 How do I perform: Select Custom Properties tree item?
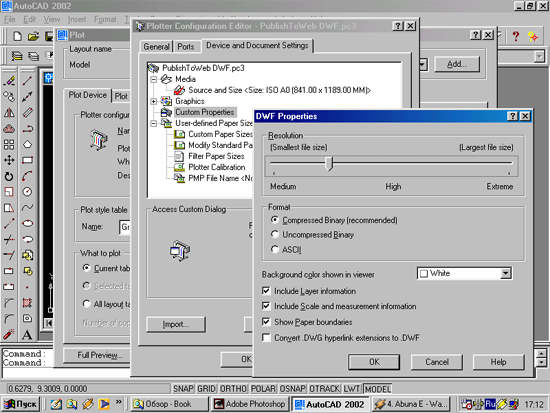point(204,112)
